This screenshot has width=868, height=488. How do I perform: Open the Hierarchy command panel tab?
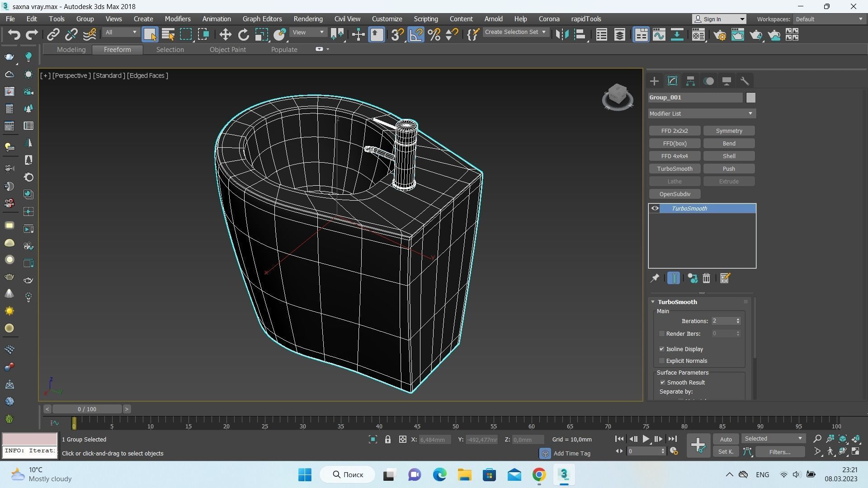pyautogui.click(x=690, y=81)
